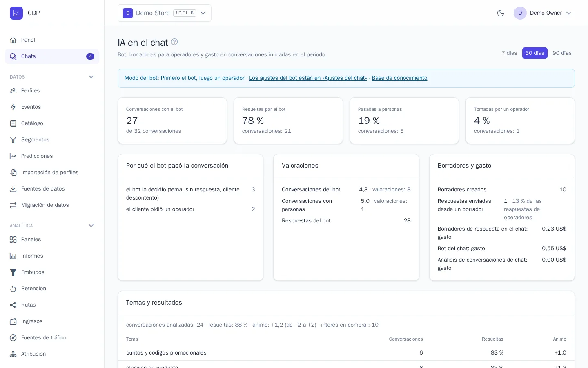Click the Borradores creados row
Screen dimensions: 588x368
[502, 190]
